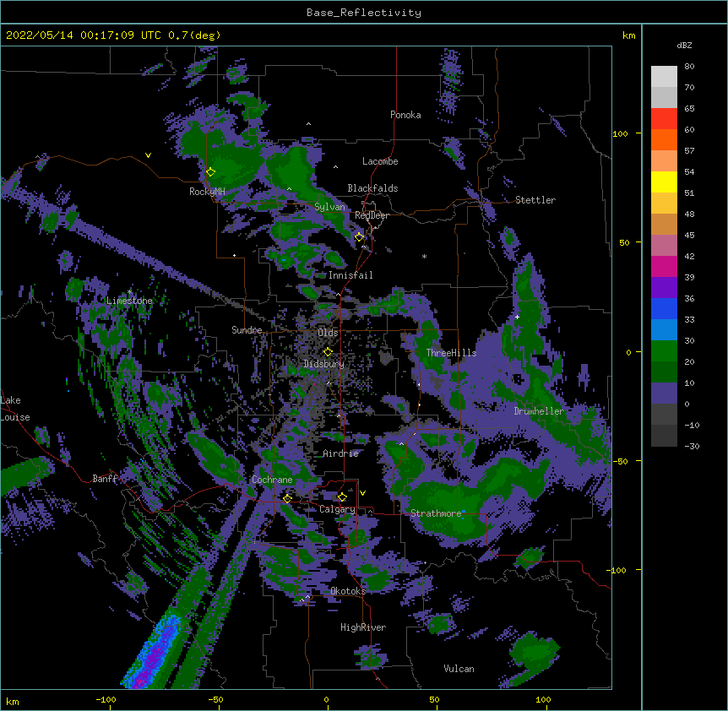The height and width of the screenshot is (711, 728).
Task: Click the Didsbury city label
Action: 324,364
